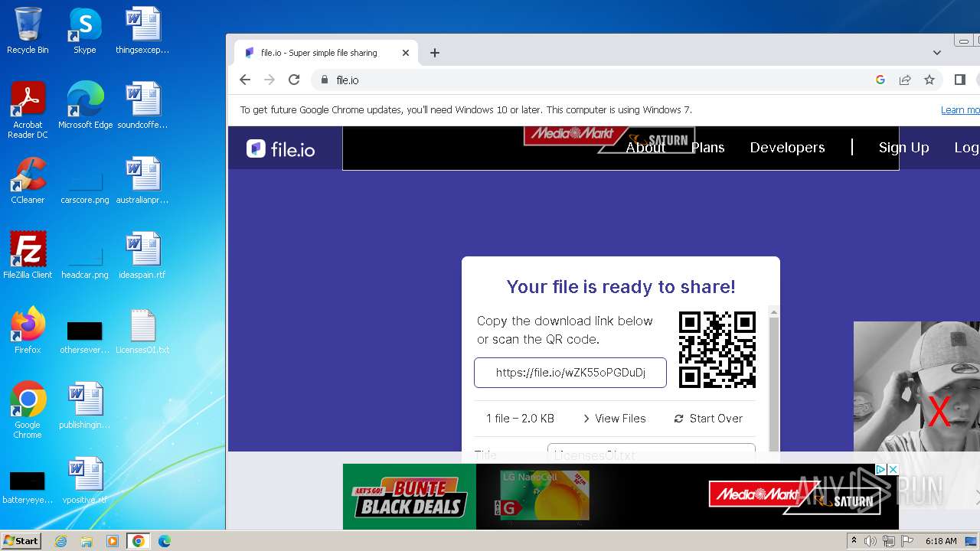Open the Windows Start menu
980x551 pixels.
coord(21,541)
